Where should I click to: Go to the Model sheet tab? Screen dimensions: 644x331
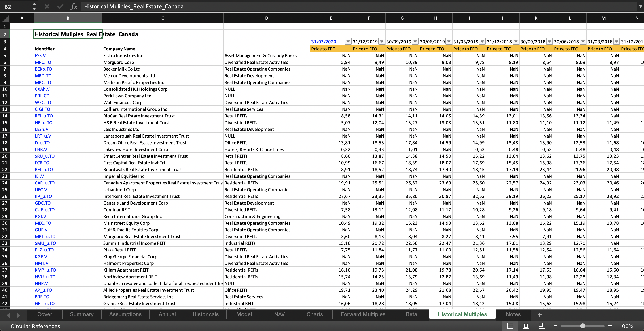244,314
